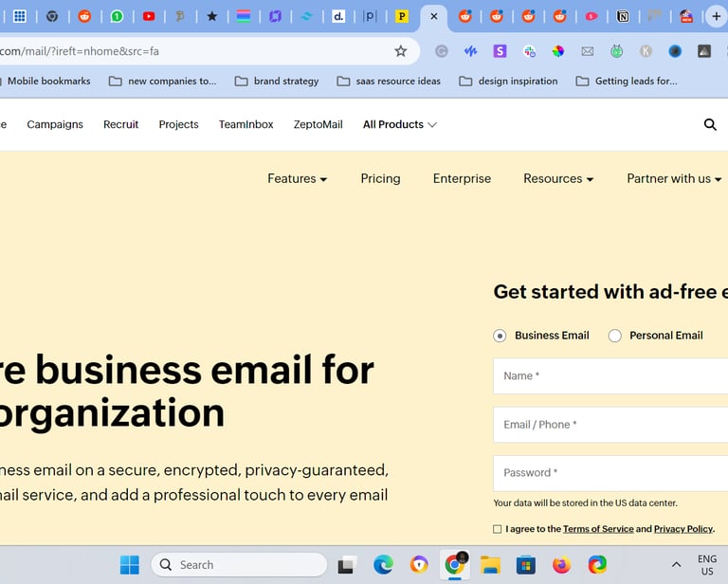Show hidden system tray icons
Image resolution: width=728 pixels, height=584 pixels.
tap(677, 565)
